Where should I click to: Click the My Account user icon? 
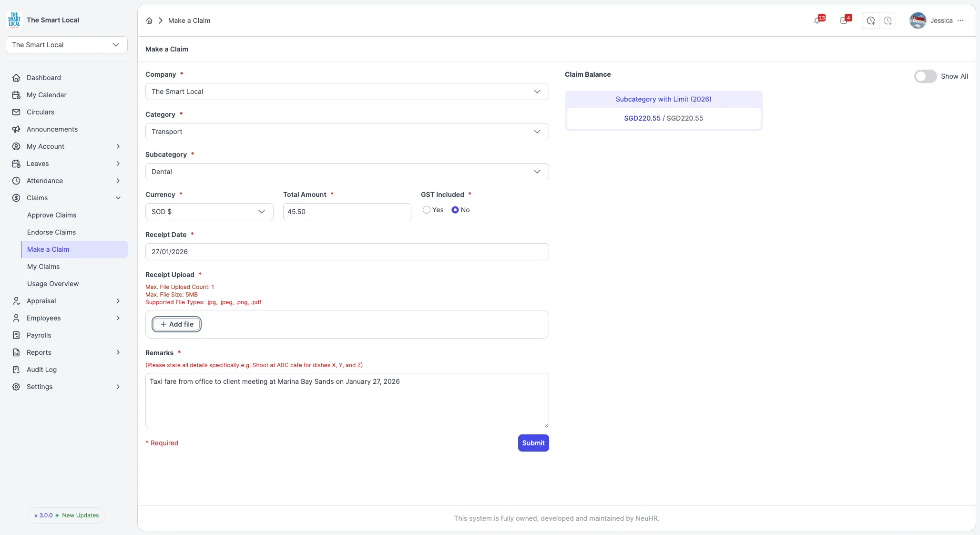click(x=16, y=146)
